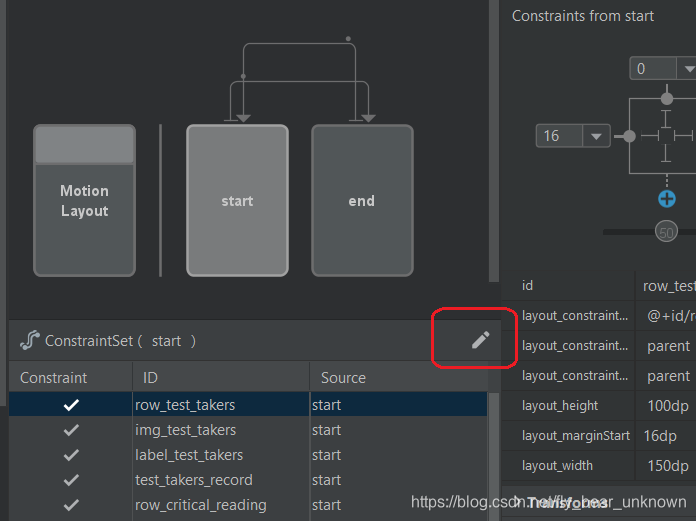Select the Motion Layout box
Viewport: 696px width, 521px height.
pyautogui.click(x=84, y=201)
